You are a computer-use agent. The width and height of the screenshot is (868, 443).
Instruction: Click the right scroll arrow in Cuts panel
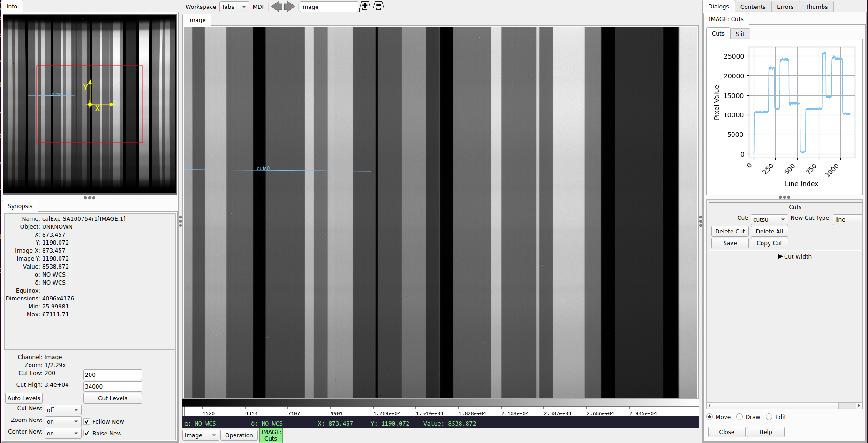point(859,405)
